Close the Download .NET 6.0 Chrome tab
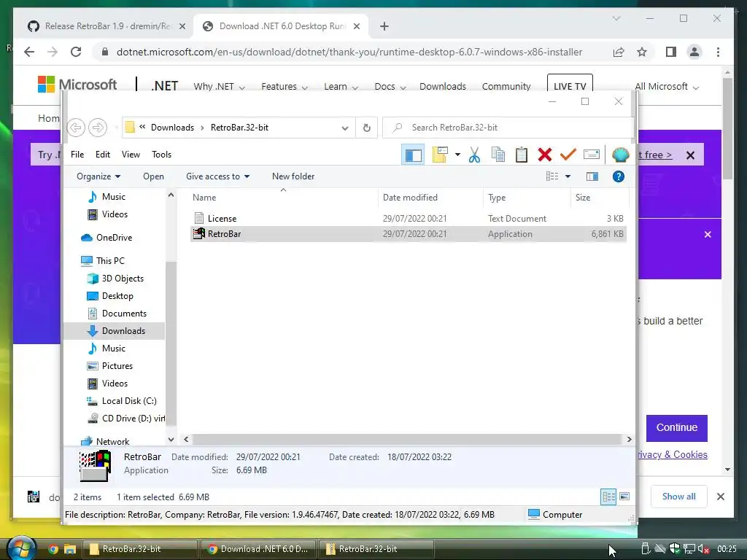747x560 pixels. 357,27
